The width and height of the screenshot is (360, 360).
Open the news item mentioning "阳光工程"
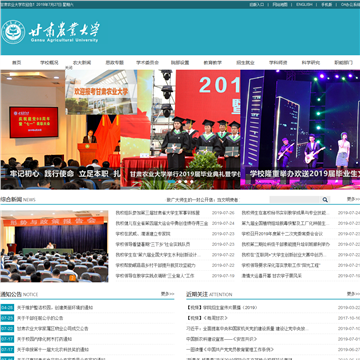(281, 265)
